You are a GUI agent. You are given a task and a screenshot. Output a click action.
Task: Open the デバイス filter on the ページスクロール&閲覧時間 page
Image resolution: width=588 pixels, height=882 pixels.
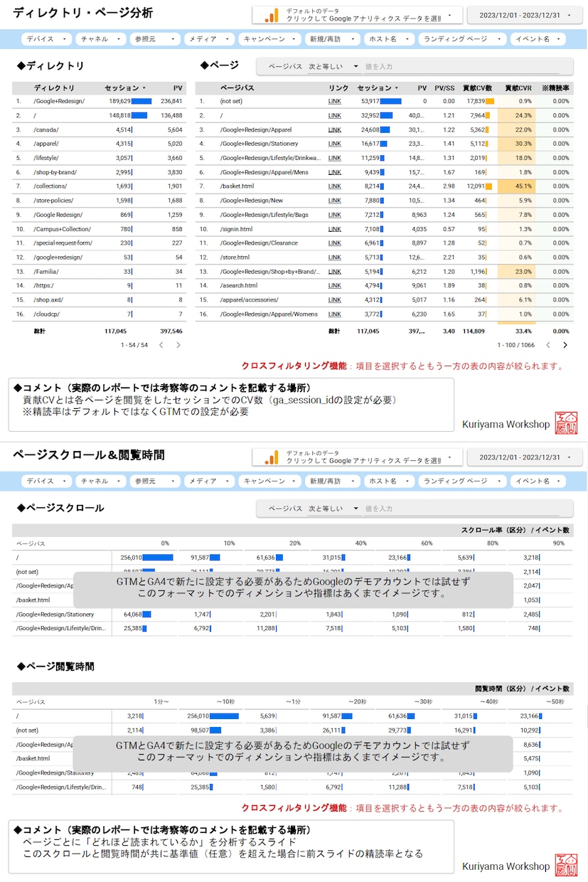tap(46, 481)
